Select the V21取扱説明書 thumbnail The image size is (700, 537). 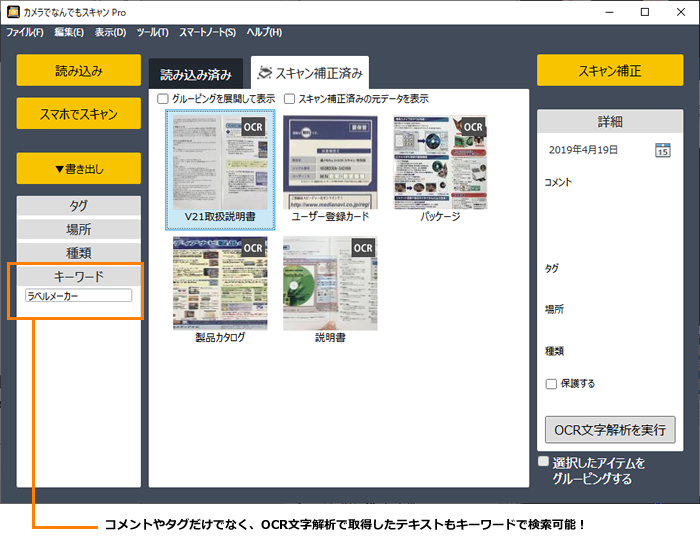coord(220,162)
